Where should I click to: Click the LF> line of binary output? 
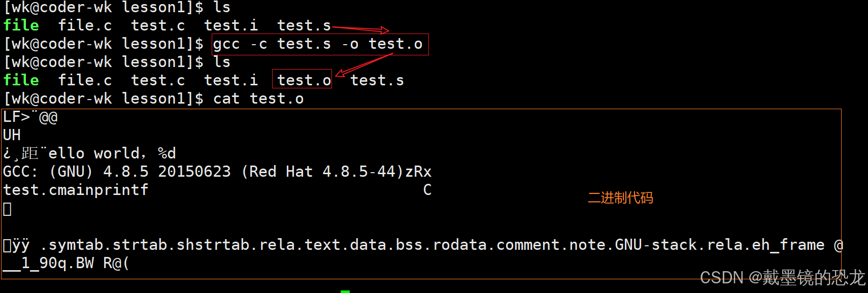[x=30, y=117]
